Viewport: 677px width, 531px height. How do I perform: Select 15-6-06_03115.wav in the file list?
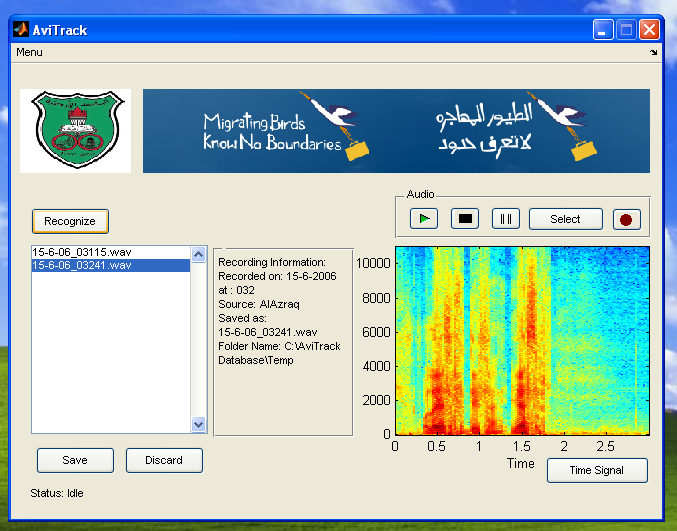[x=111, y=252]
